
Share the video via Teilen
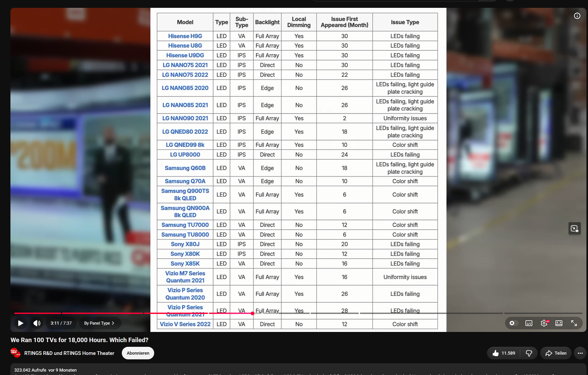tap(556, 353)
